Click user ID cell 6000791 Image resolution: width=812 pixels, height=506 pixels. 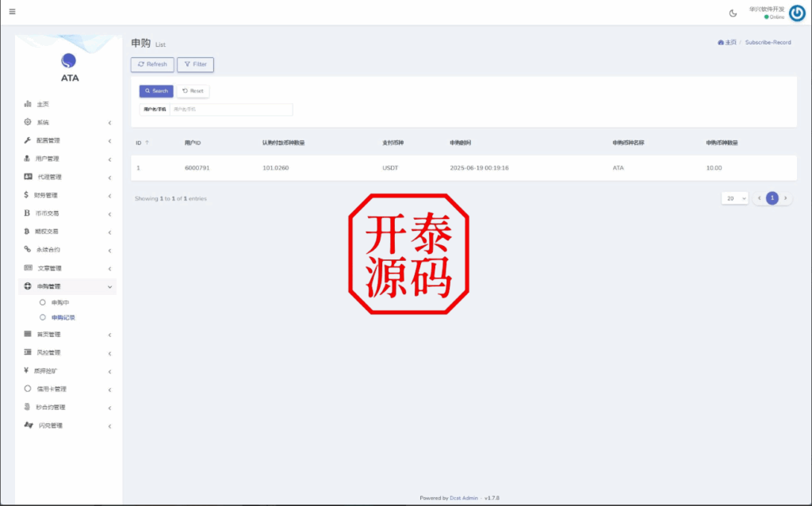click(197, 168)
